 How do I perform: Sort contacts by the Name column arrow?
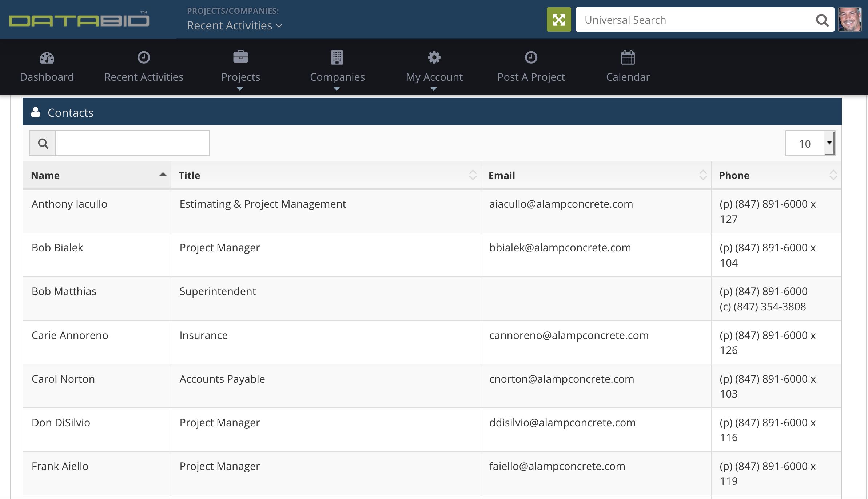coord(163,175)
